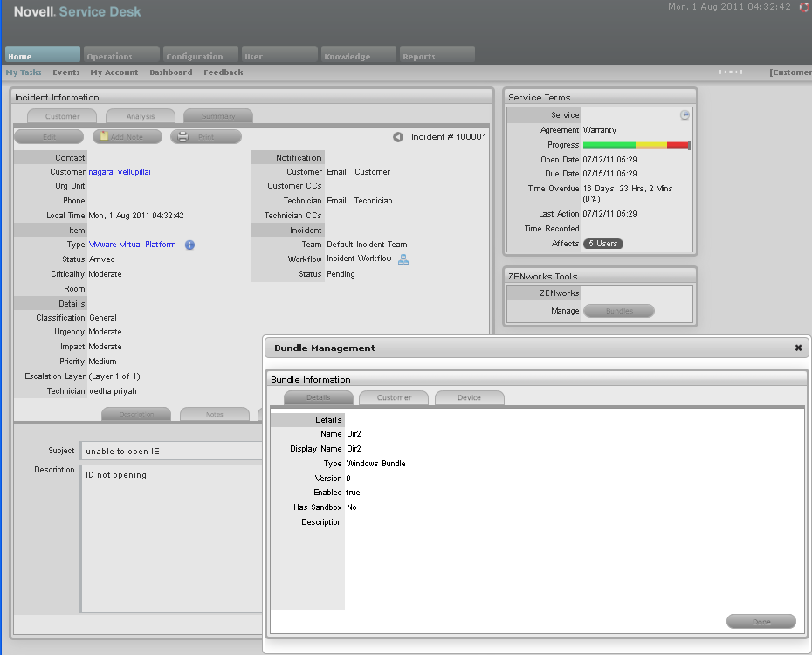This screenshot has width=812, height=655.
Task: Click the lifebuoy help icon at top right
Action: point(804,7)
